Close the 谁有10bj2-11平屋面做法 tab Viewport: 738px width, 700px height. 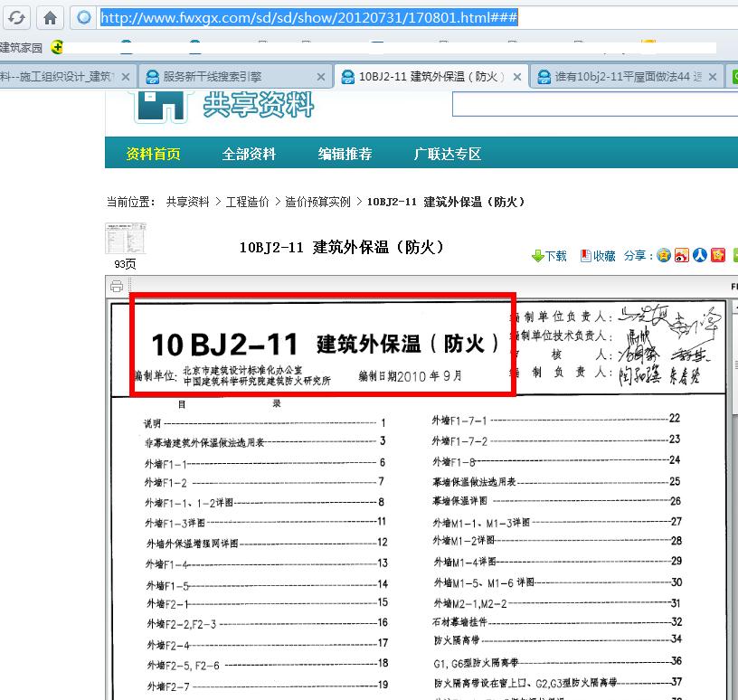click(712, 77)
